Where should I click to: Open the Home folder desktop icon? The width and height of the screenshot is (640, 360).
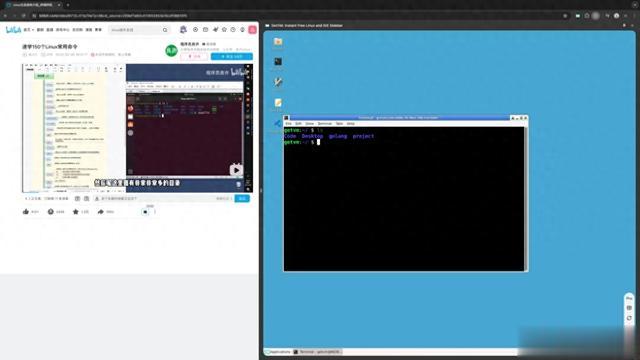point(278,42)
